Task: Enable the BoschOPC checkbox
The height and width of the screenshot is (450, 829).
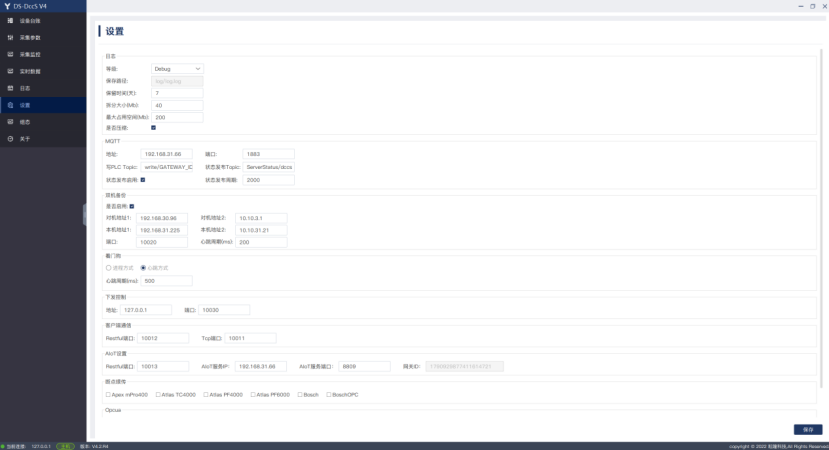Action: pyautogui.click(x=328, y=394)
